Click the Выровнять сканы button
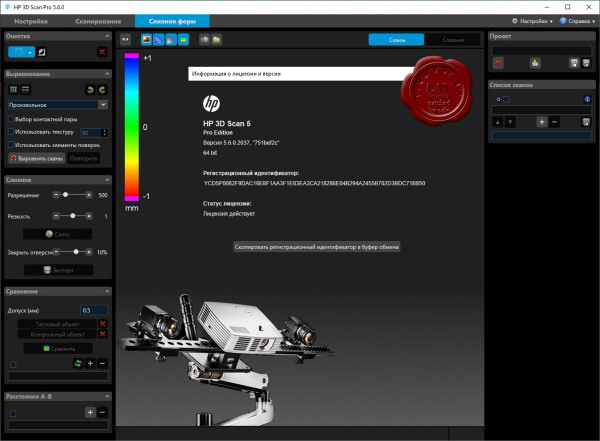This screenshot has height=441, width=600. coord(37,158)
